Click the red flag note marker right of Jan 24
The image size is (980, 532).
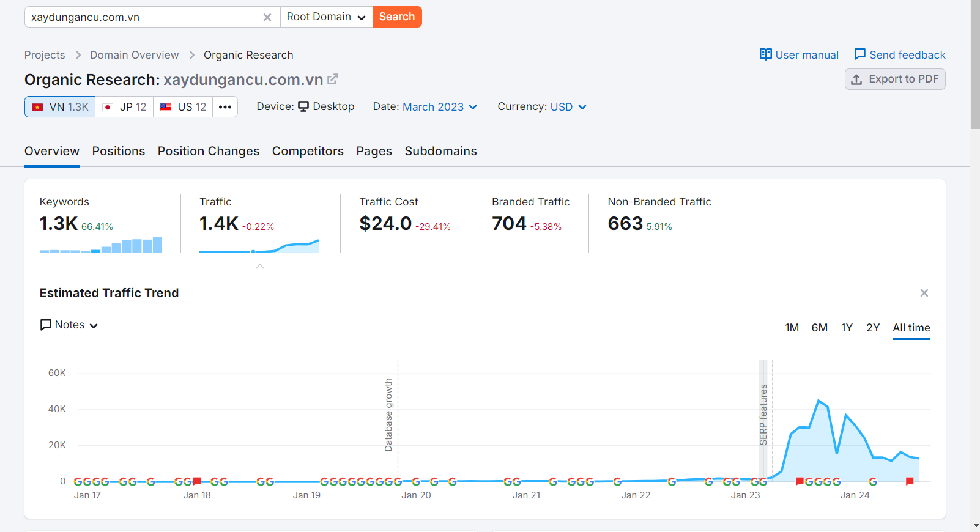910,481
